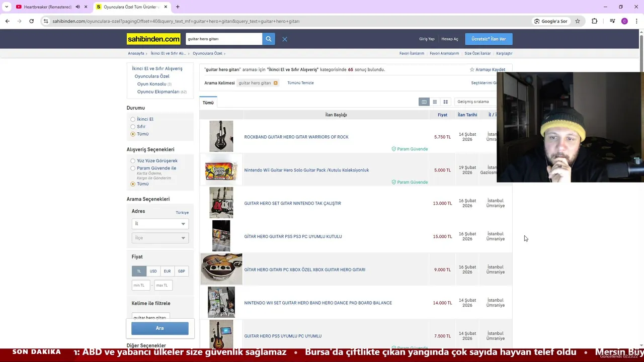
Task: Reload the page
Action: (x=31, y=21)
